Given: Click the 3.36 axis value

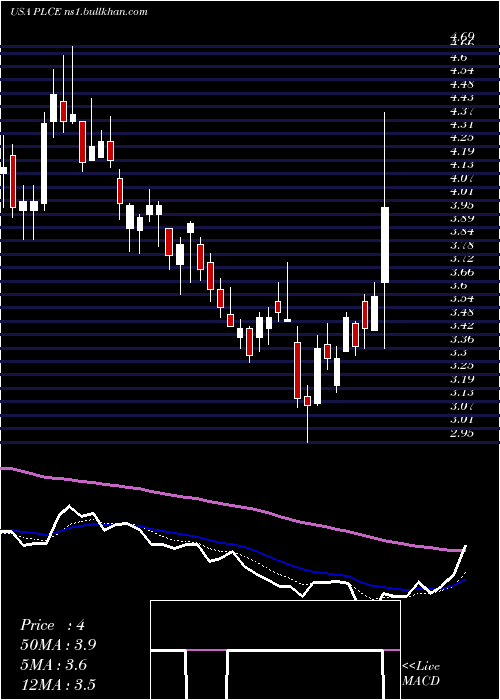Looking at the screenshot, I should pos(462,339).
